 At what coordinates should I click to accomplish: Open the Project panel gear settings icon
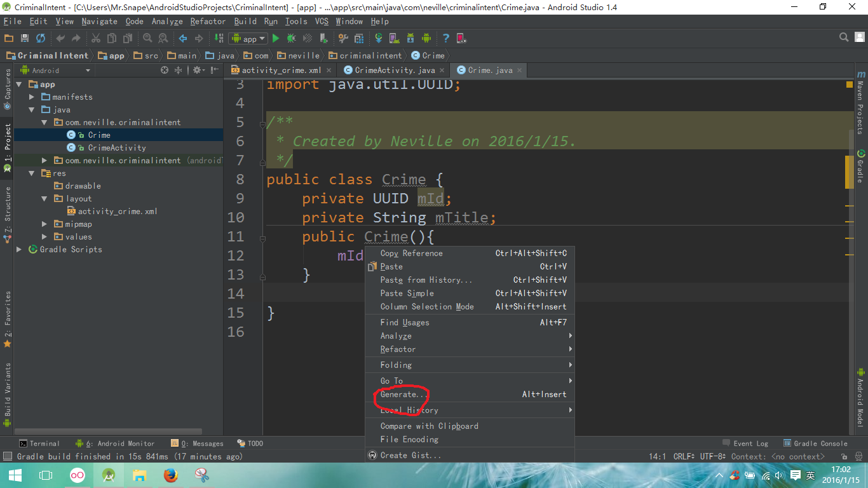tap(198, 71)
